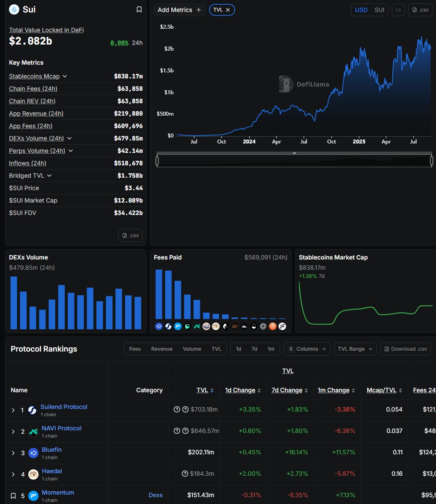Screen dimensions: 436x504
Task: Open the TVL Range dropdown
Action: tap(355, 349)
